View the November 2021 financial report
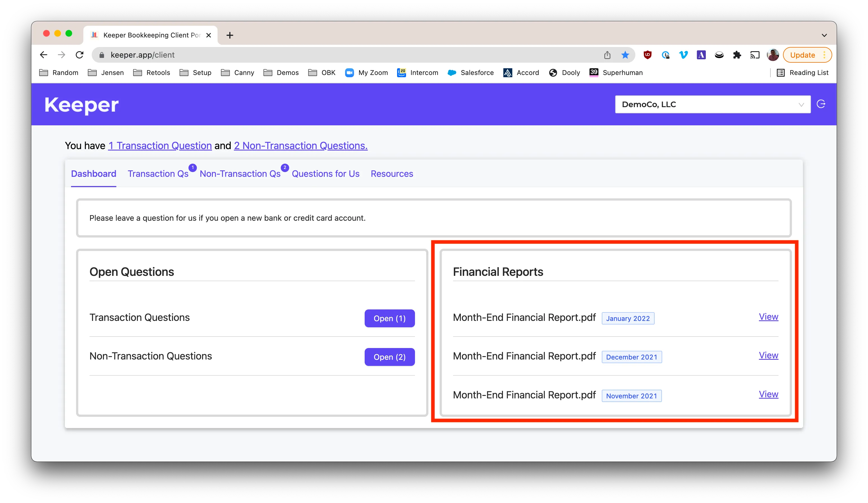Image resolution: width=868 pixels, height=503 pixels. [768, 394]
